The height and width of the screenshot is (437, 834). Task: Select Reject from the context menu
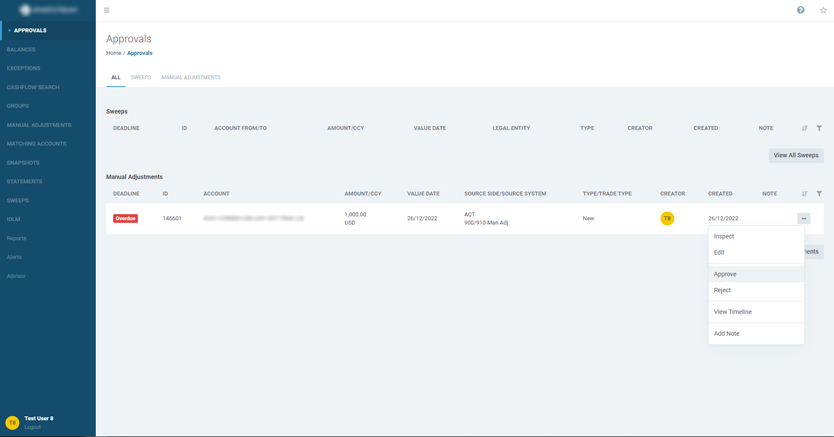coord(722,290)
